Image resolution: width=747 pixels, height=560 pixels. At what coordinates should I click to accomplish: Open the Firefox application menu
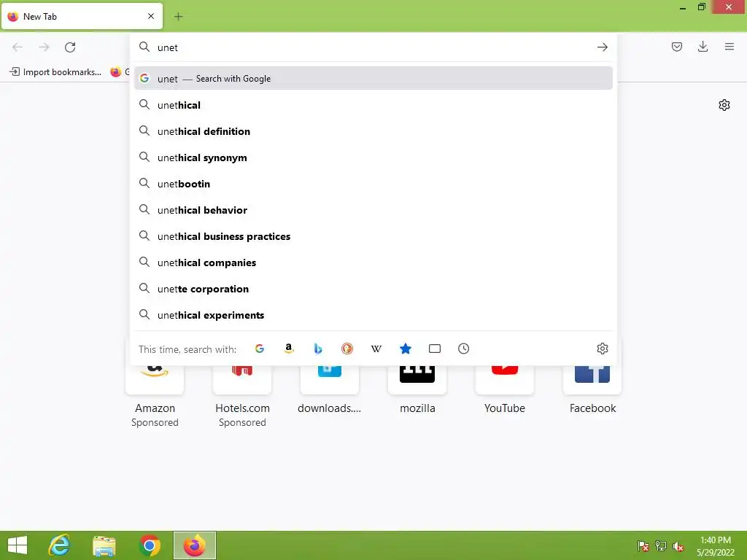(729, 47)
